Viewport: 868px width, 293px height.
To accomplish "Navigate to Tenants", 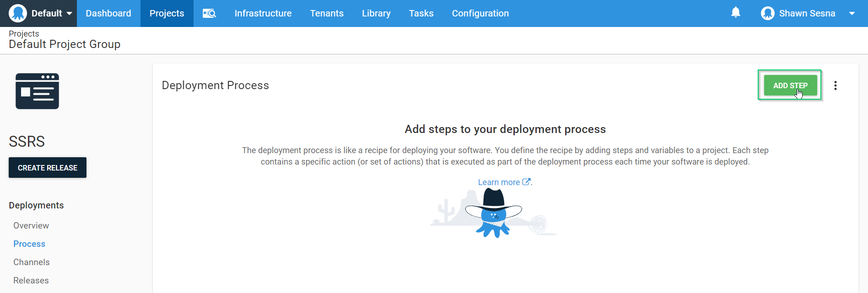I will [x=326, y=13].
